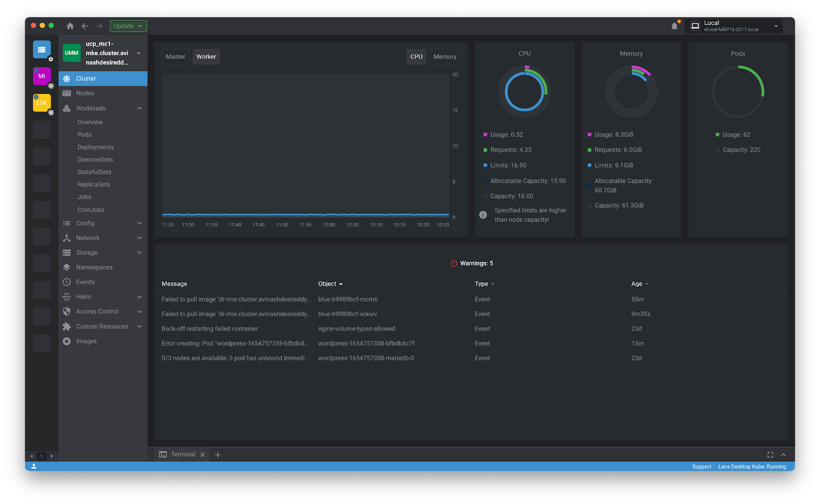Open the Update dropdown

[x=128, y=26]
